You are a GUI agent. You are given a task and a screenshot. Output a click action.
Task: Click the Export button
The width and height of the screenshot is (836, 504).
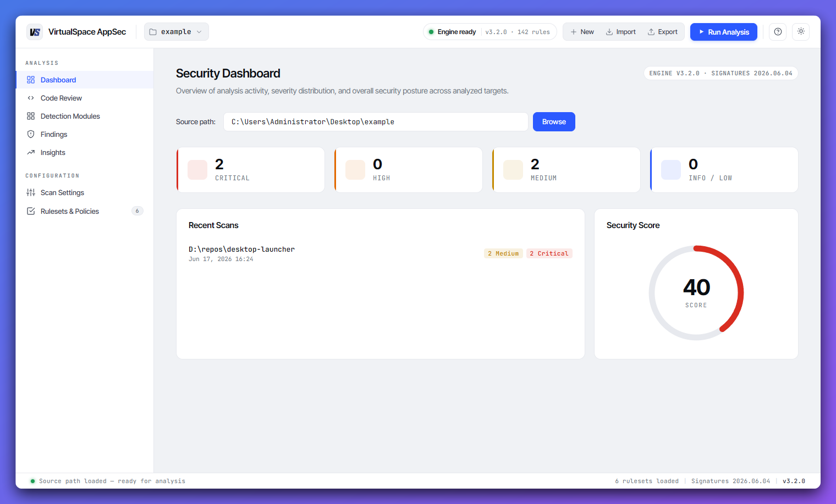click(x=662, y=32)
